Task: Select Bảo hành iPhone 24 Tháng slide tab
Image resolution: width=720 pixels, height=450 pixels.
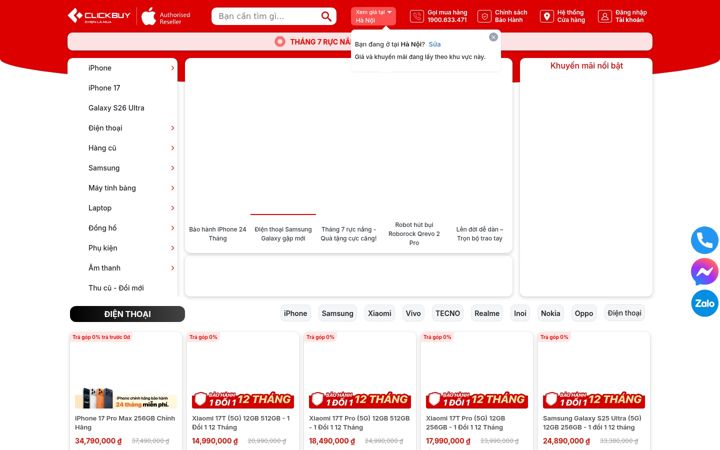Action: (x=218, y=234)
